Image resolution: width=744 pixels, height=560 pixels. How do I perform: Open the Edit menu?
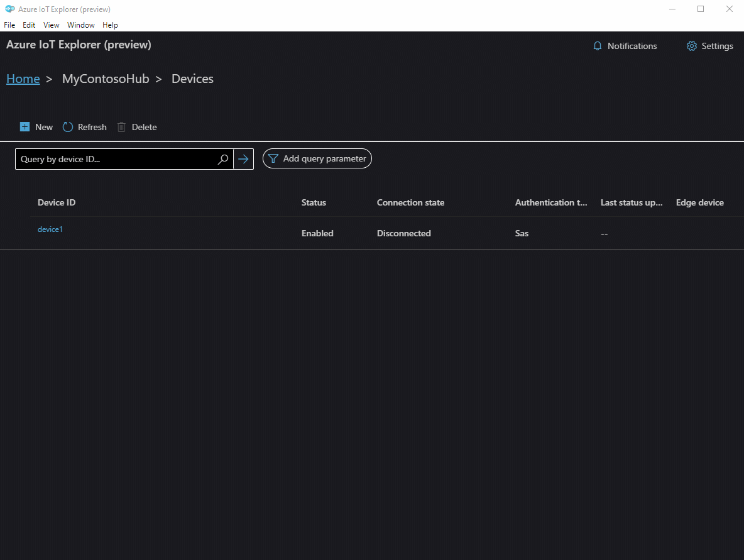pyautogui.click(x=29, y=25)
